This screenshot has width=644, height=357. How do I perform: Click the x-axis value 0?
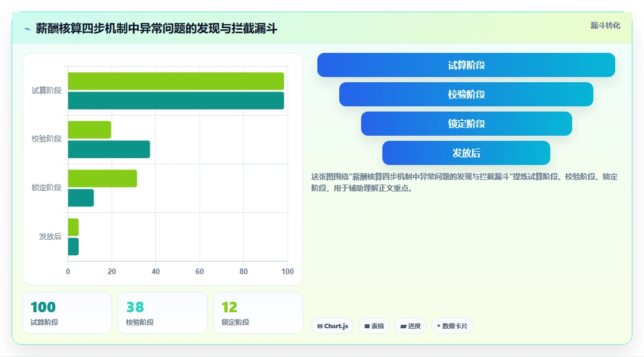click(68, 271)
